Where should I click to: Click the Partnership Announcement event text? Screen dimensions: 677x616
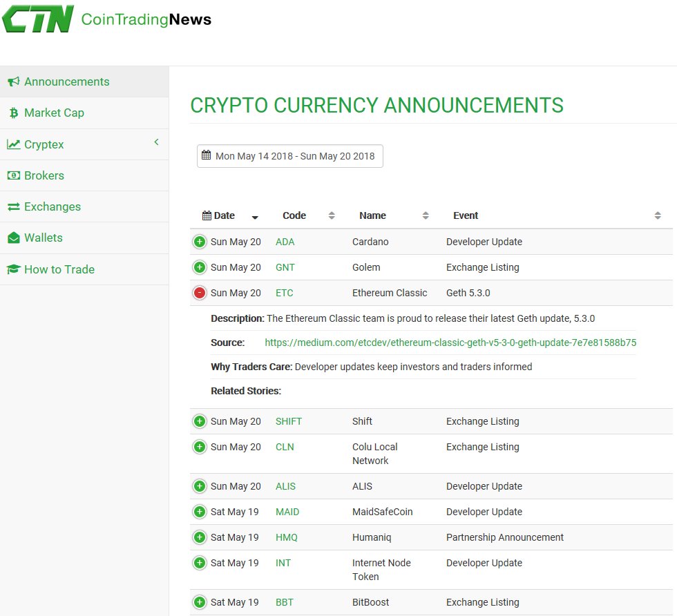[505, 537]
